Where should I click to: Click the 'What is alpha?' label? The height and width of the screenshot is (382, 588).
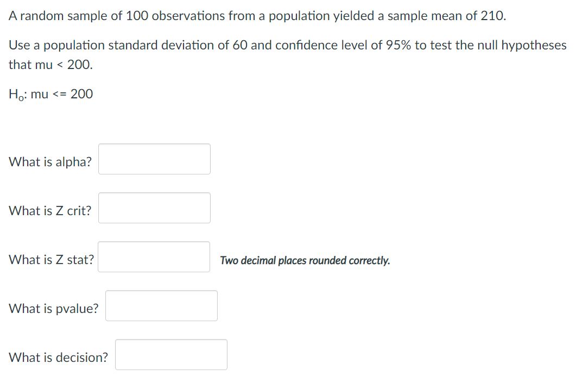50,162
